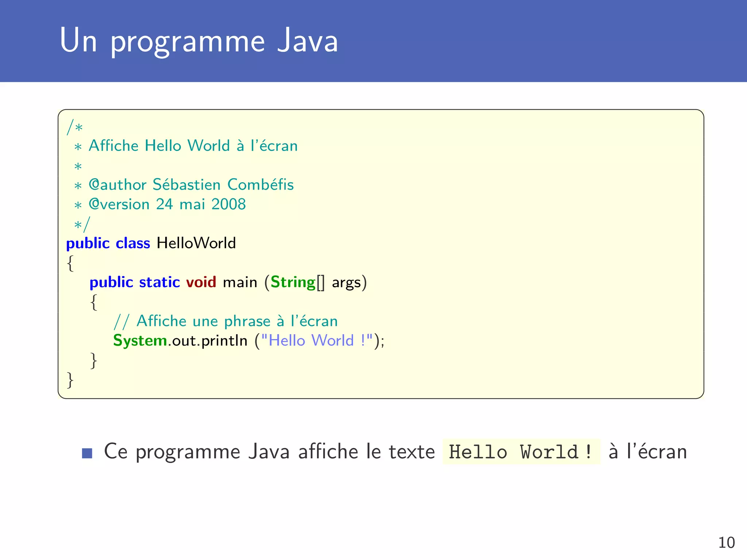Click the blue square bullet marker
The image size is (747, 560).
[87, 453]
